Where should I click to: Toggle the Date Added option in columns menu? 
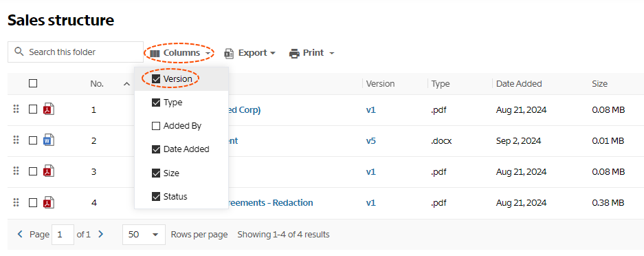(181, 149)
